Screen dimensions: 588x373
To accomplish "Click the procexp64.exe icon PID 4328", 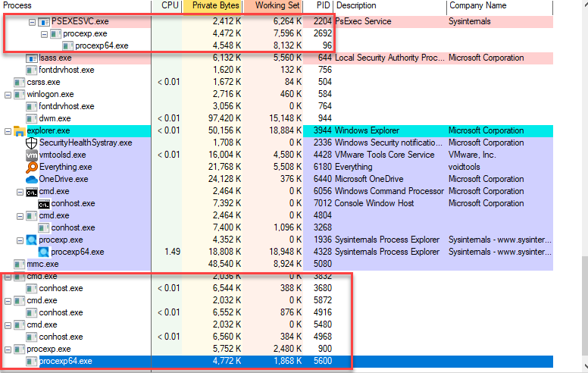I will [43, 252].
